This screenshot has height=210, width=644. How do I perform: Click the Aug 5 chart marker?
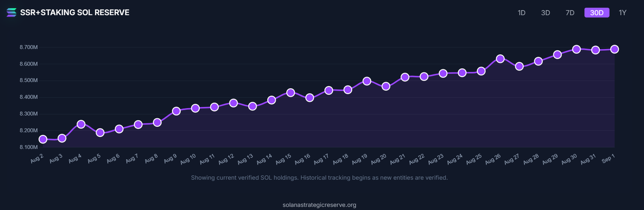(100, 132)
